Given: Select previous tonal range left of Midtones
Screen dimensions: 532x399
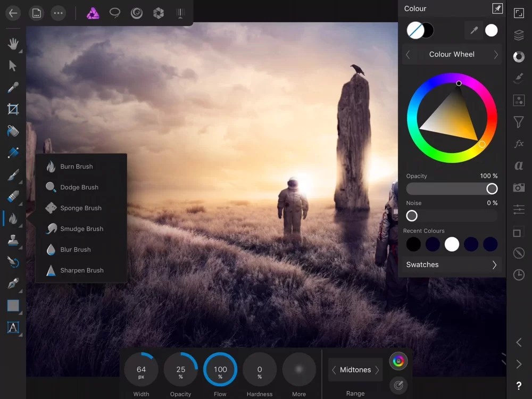Looking at the screenshot, I should click(334, 370).
